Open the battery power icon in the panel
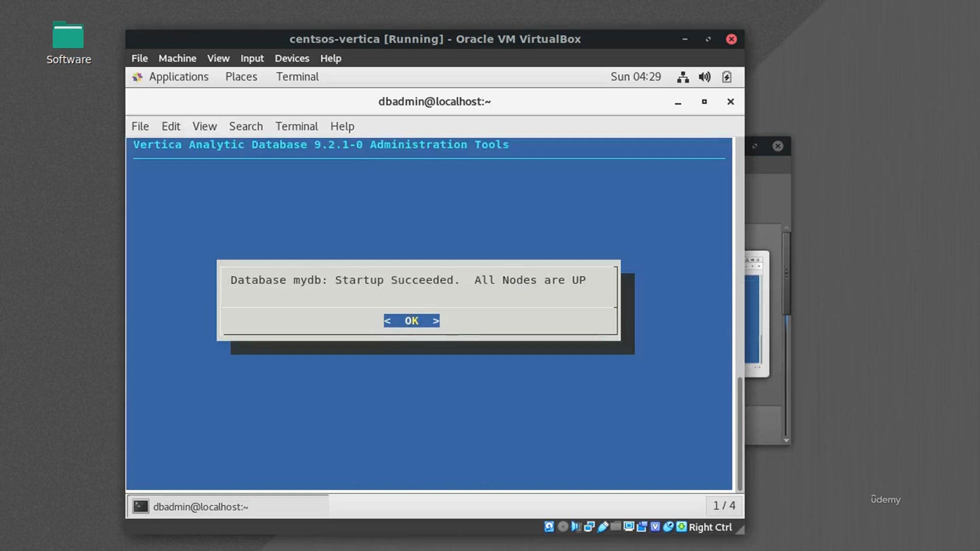The width and height of the screenshot is (980, 551). tap(727, 77)
